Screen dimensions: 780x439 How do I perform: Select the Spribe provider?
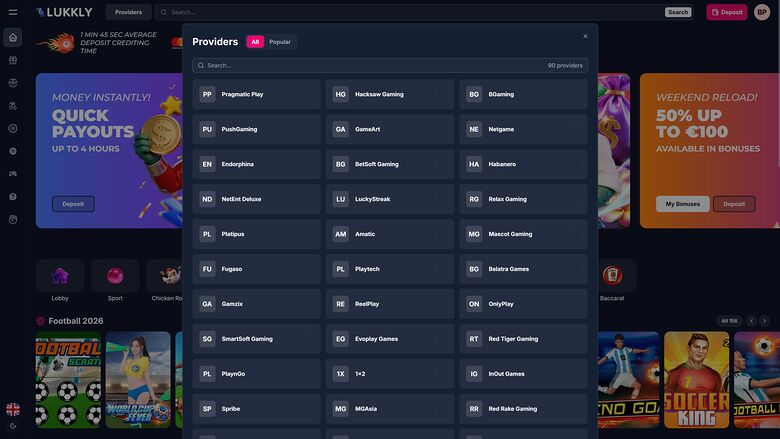click(257, 409)
